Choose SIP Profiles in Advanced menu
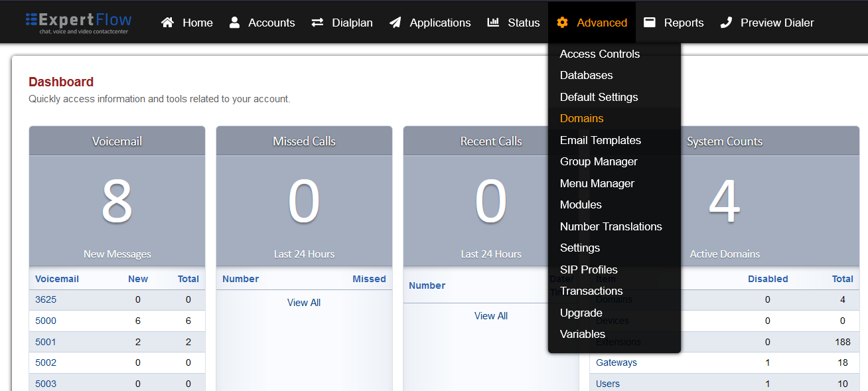This screenshot has height=391, width=868. (x=589, y=270)
